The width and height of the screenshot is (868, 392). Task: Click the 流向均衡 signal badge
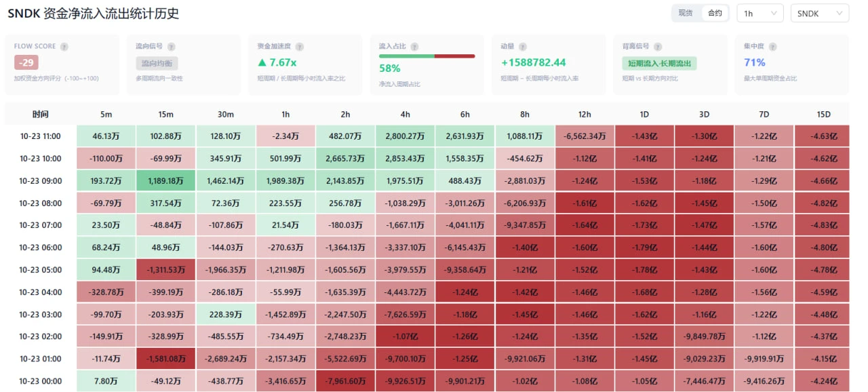[x=157, y=63]
